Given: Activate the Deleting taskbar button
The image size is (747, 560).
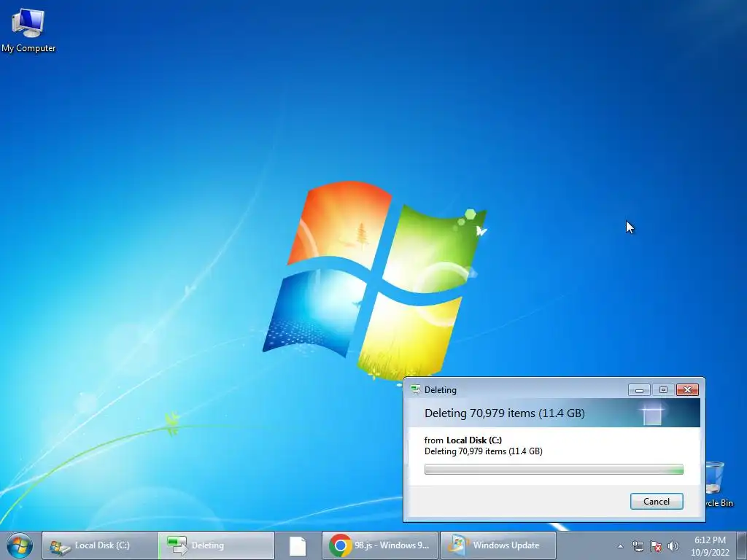Looking at the screenshot, I should (217, 545).
